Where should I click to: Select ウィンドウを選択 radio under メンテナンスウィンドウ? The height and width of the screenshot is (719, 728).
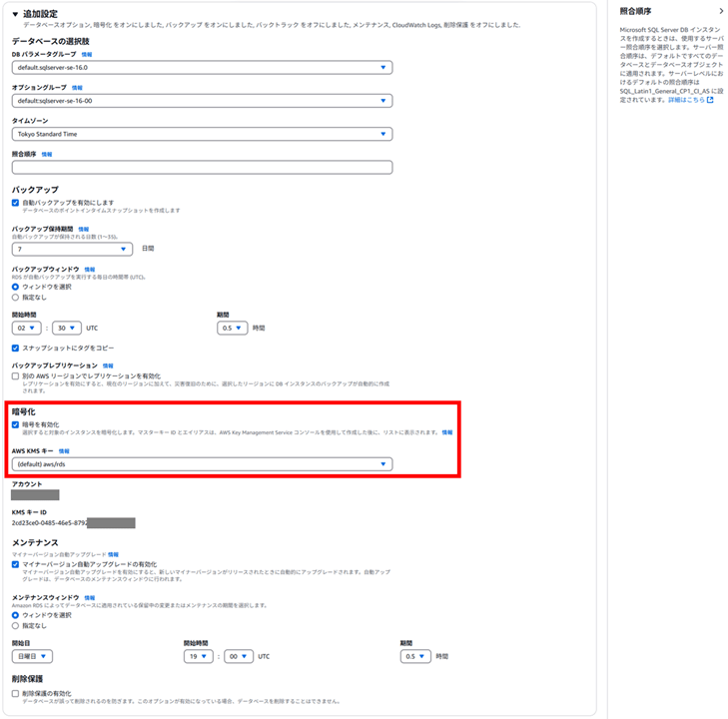(x=15, y=615)
